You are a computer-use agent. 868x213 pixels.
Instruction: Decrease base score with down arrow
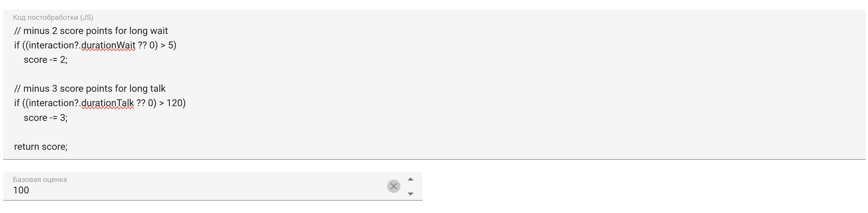(410, 194)
